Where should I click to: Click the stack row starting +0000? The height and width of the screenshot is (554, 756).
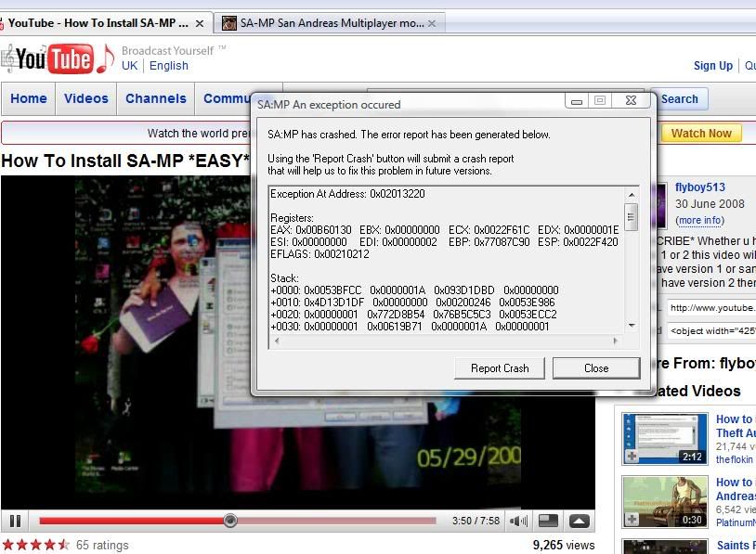pos(414,290)
